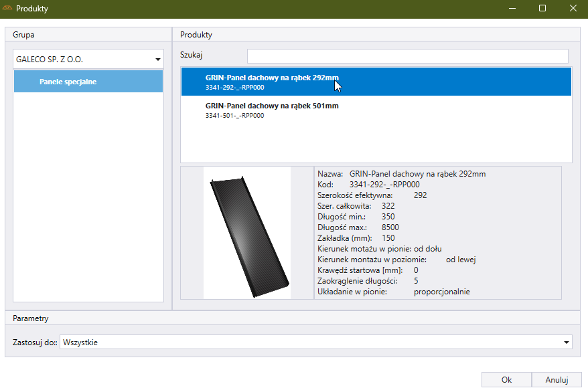The width and height of the screenshot is (588, 390).
Task: Click the Produkty app icon in title bar
Action: [x=8, y=9]
